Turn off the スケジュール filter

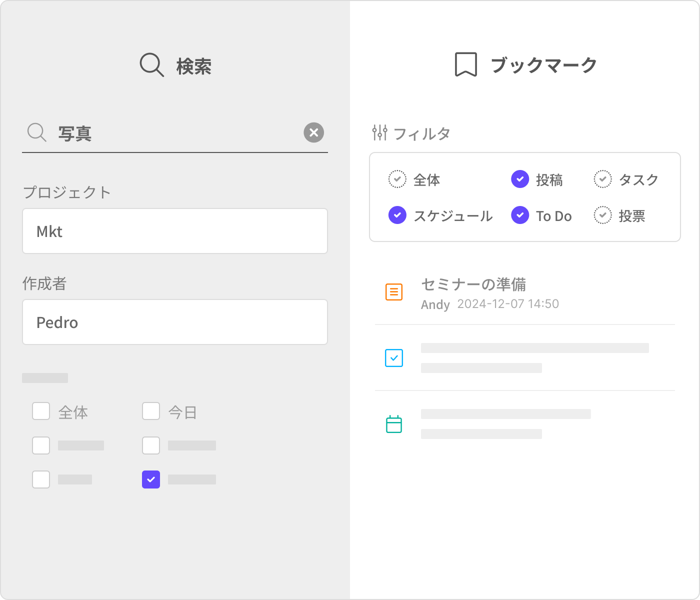pyautogui.click(x=397, y=215)
